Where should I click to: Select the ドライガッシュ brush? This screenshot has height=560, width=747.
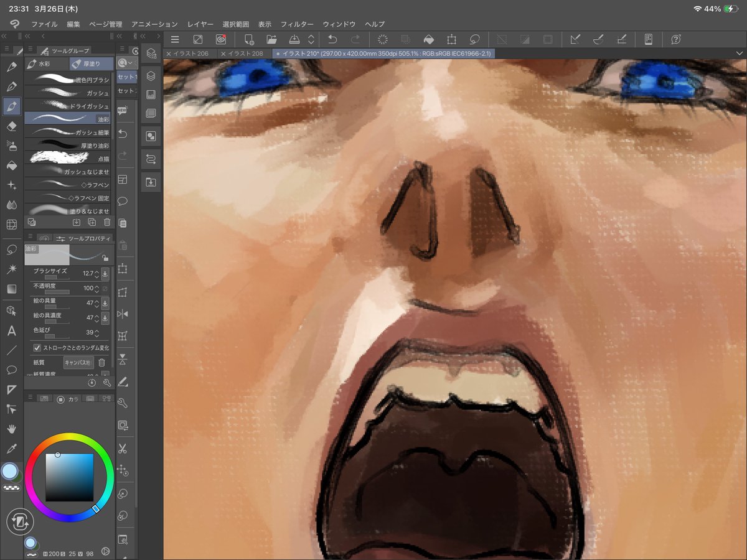(68, 106)
